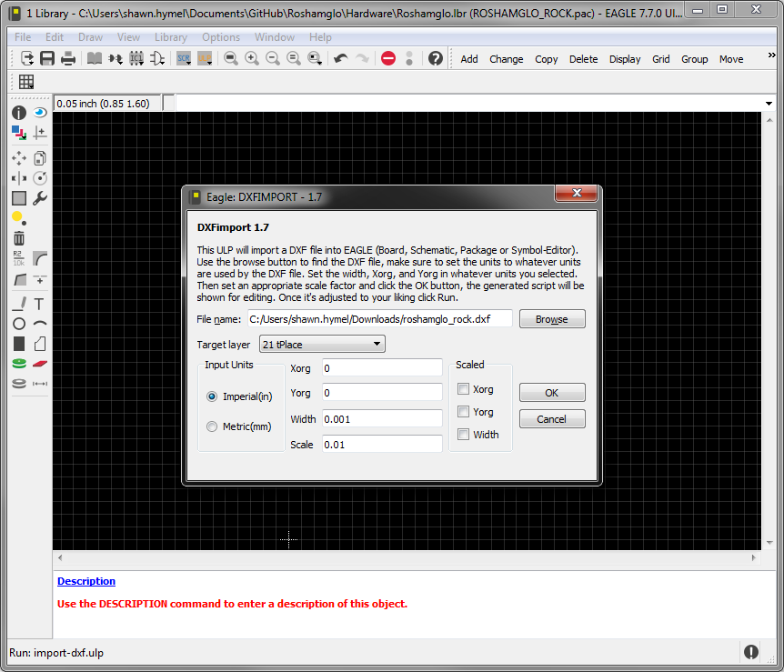Enable the Scaled Xorg checkbox
Screen dimensions: 784x672
464,389
